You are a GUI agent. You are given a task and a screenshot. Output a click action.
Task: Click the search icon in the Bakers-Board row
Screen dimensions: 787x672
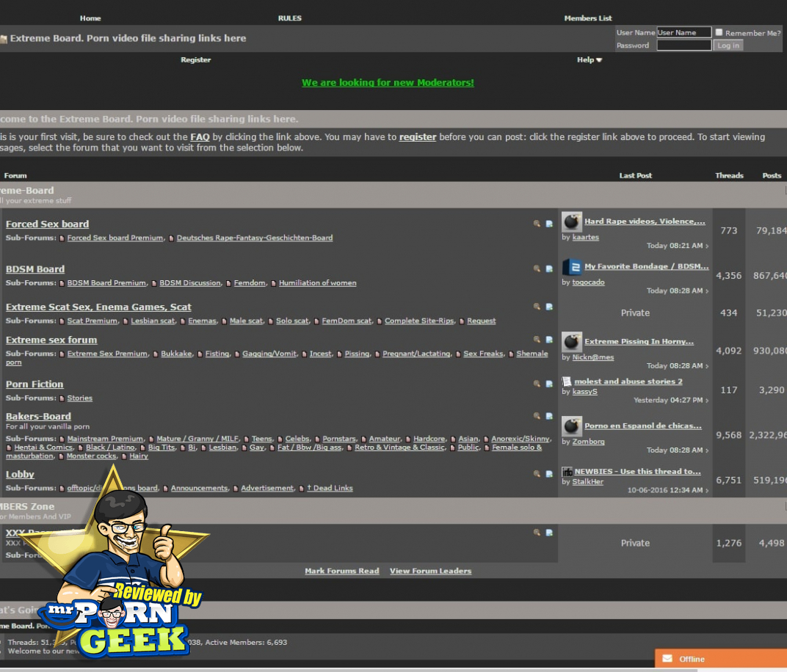[537, 416]
